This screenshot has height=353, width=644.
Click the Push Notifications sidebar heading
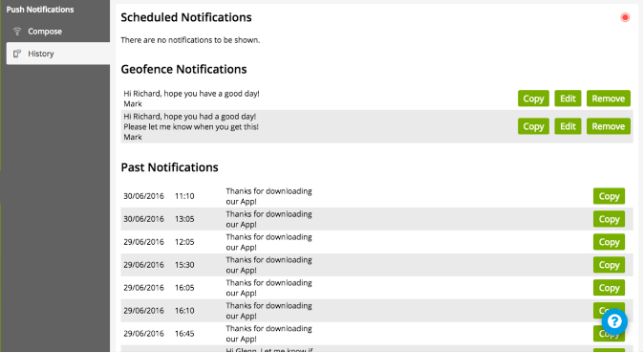pyautogui.click(x=40, y=10)
